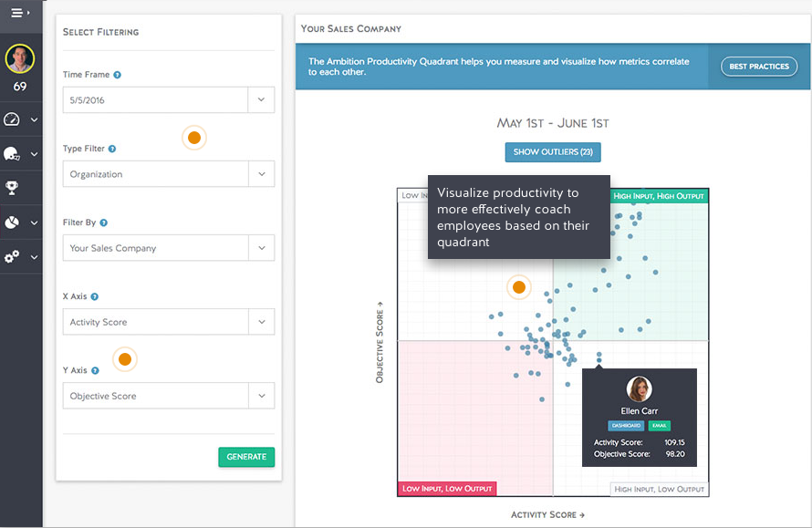
Task: Open the hamburger menu in the sidebar
Action: pos(20,14)
